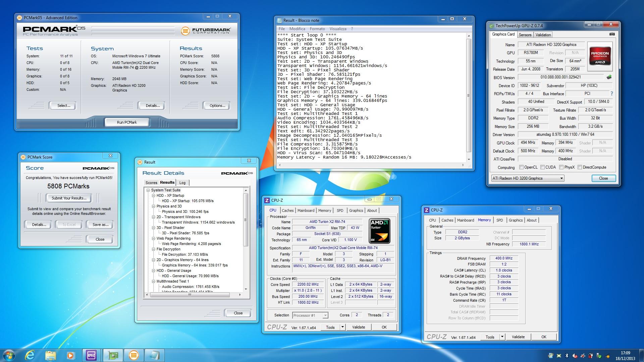
Task: Click the Options... button in PCMark05
Action: pyautogui.click(x=217, y=106)
